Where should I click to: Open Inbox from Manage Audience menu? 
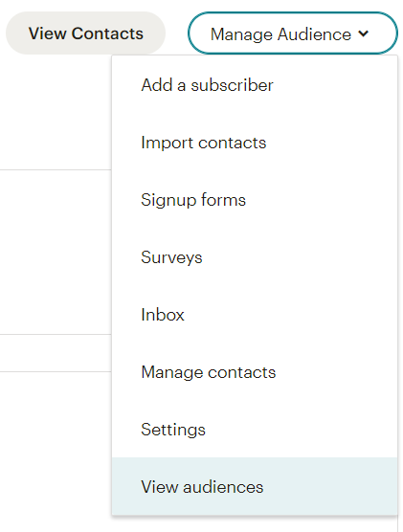[x=255, y=315]
